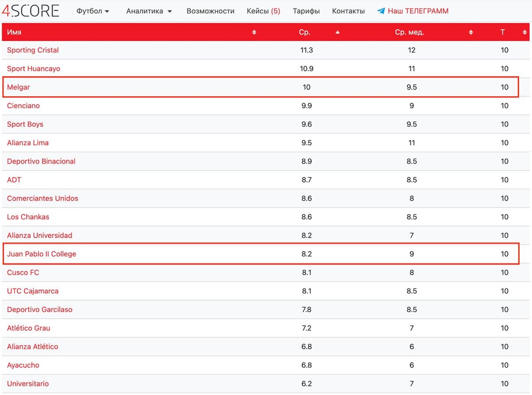Image resolution: width=532 pixels, height=395 pixels.
Task: Open the Sport Huancayo team link
Action: 34,69
